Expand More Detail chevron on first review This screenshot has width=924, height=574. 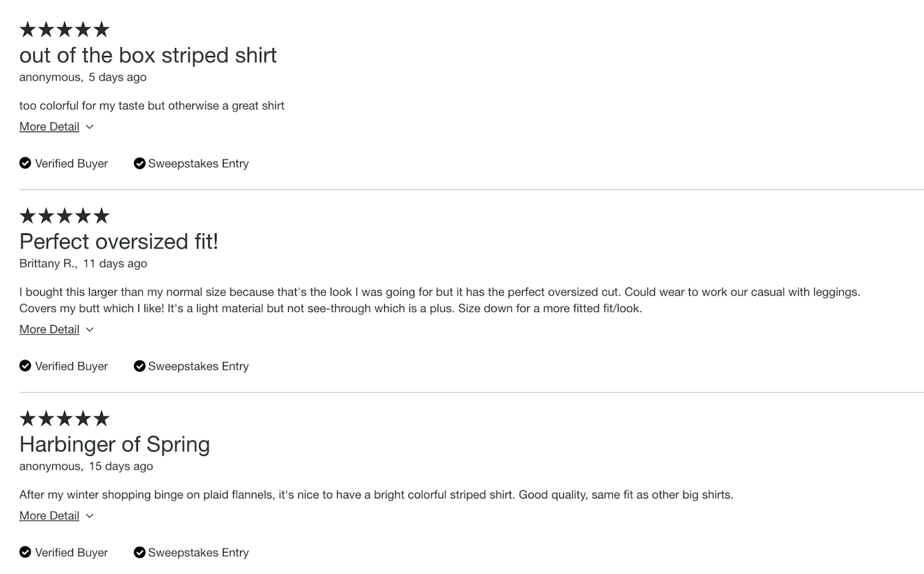(x=90, y=127)
